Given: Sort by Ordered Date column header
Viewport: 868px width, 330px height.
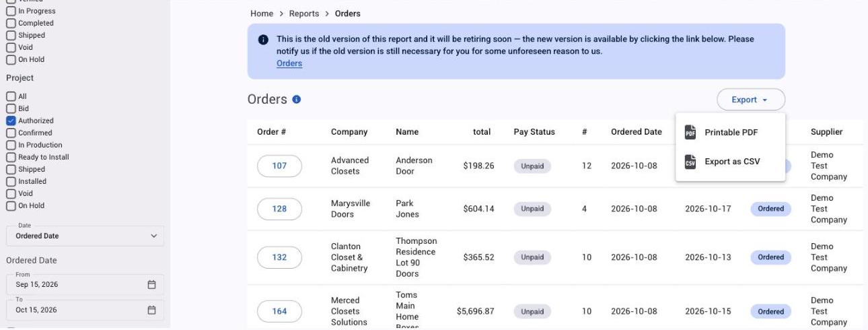Looking at the screenshot, I should pyautogui.click(x=637, y=132).
